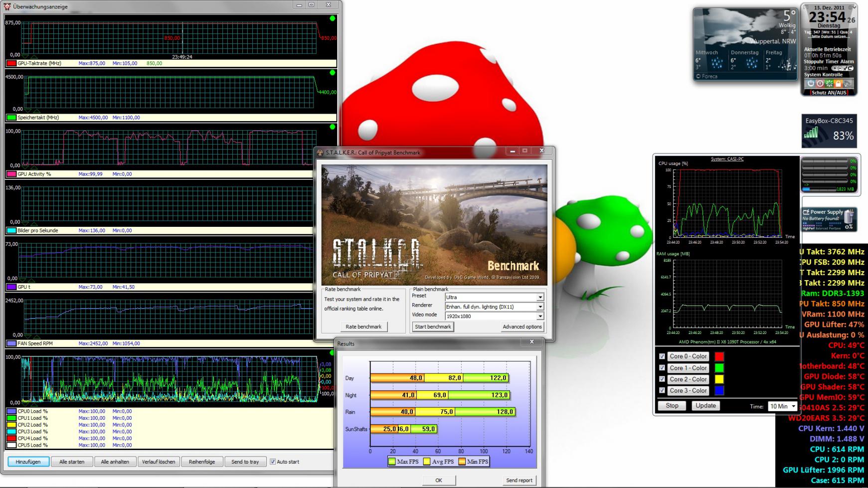The width and height of the screenshot is (868, 488).
Task: Toggle the Auto start checkbox
Action: tap(273, 462)
